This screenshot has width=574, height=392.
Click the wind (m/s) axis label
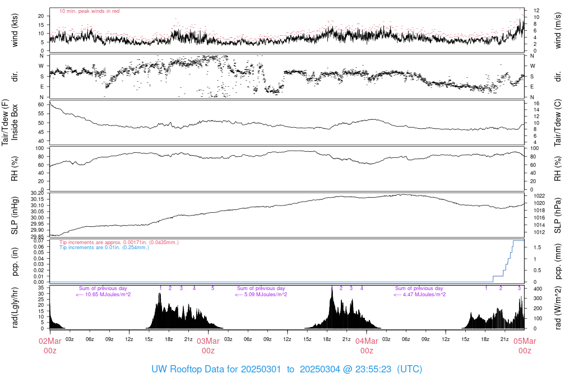tap(559, 30)
